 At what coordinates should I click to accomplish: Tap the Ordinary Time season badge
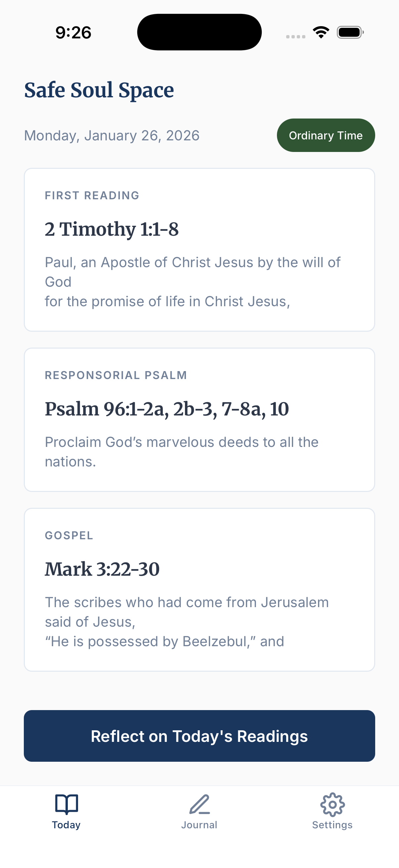click(x=326, y=135)
